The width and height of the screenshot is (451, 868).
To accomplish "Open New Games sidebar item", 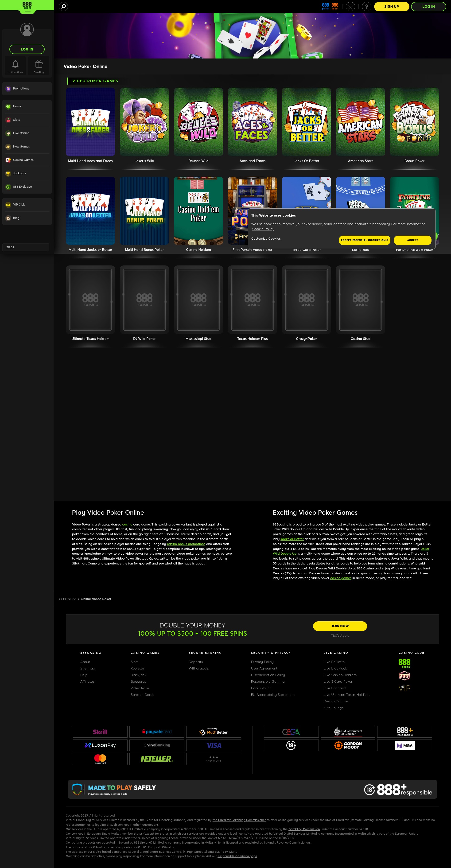I will pos(27,147).
